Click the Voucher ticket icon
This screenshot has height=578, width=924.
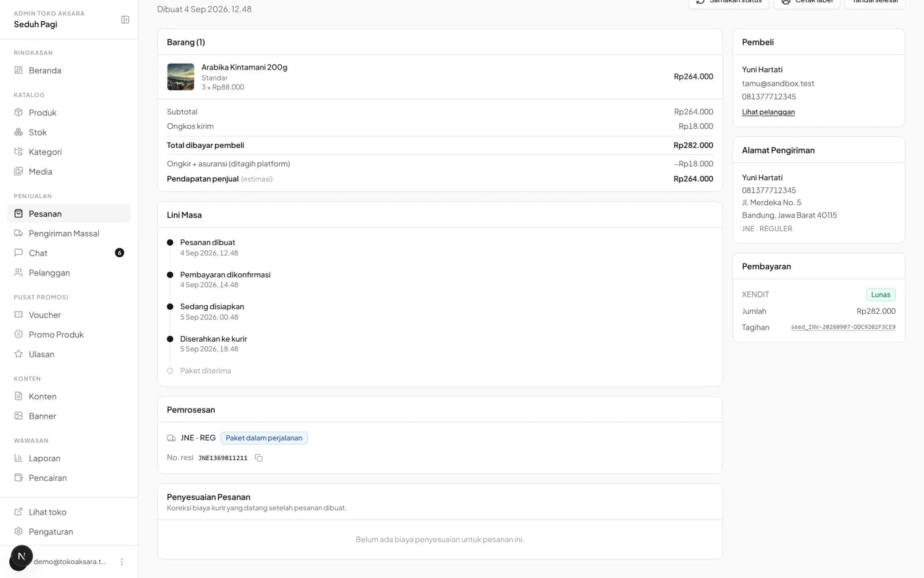[18, 315]
